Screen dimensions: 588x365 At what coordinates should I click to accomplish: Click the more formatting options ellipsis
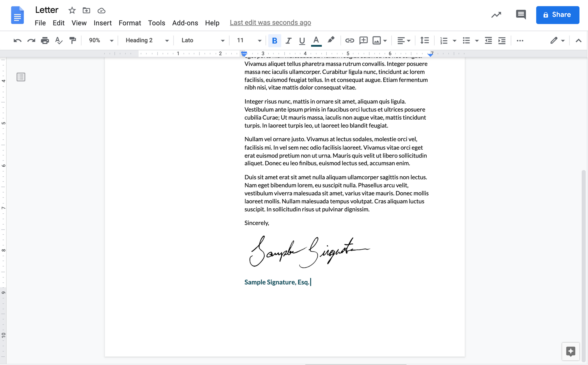[x=520, y=40]
